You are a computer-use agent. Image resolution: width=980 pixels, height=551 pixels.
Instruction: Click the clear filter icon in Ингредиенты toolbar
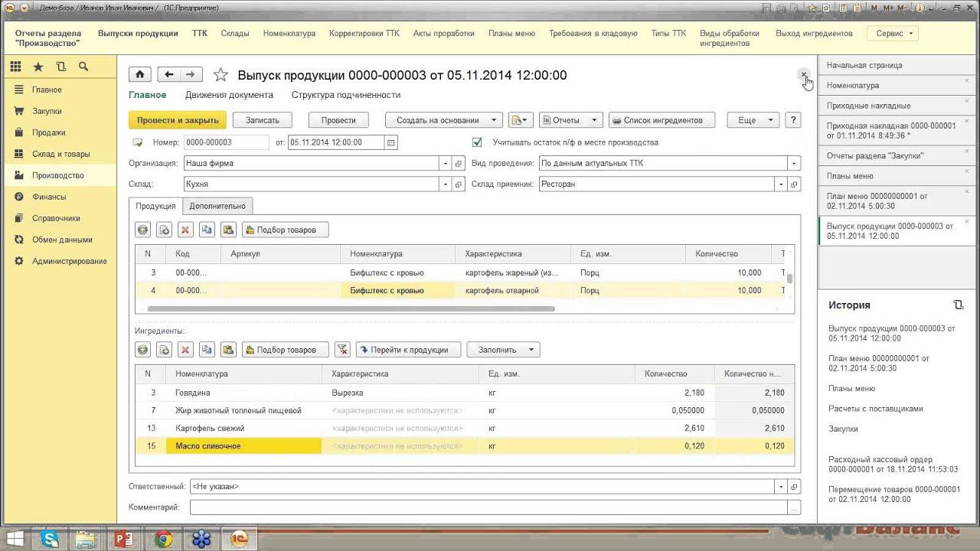342,350
